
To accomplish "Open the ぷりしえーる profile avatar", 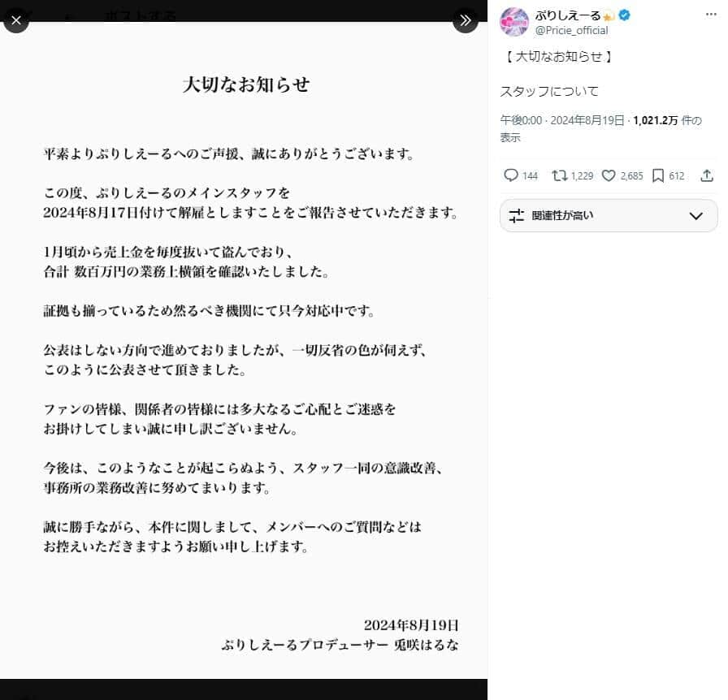I will tap(514, 22).
